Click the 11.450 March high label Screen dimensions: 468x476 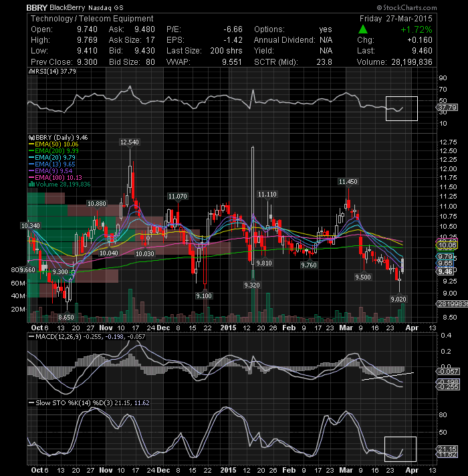[348, 182]
